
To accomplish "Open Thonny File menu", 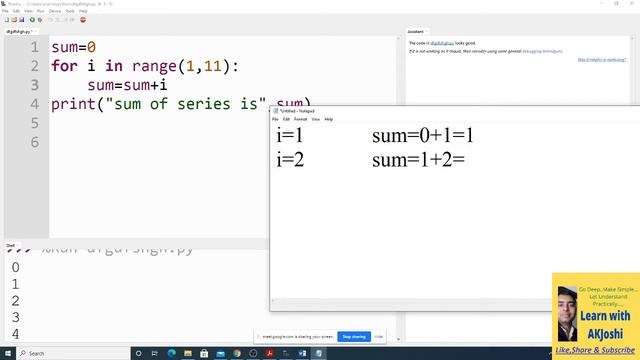I will [x=5, y=11].
